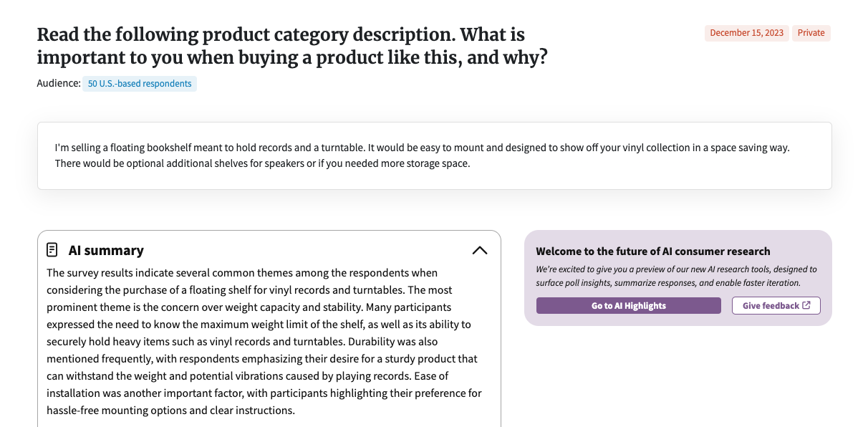
Task: Click the Private badge
Action: pyautogui.click(x=811, y=33)
